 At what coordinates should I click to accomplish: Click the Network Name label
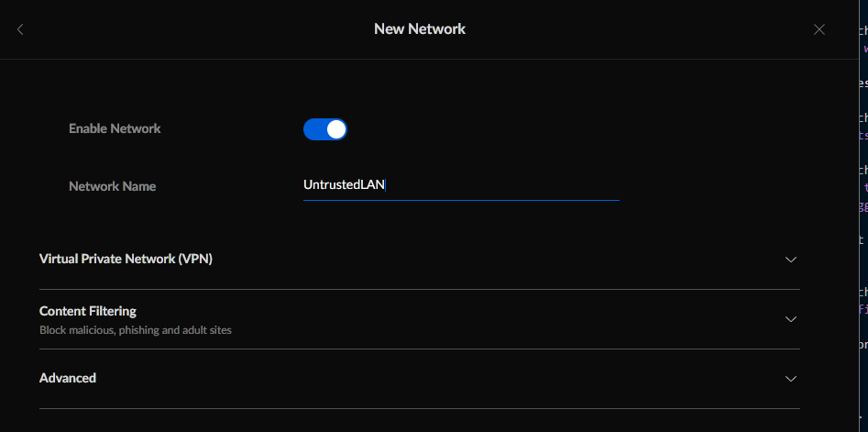[113, 186]
